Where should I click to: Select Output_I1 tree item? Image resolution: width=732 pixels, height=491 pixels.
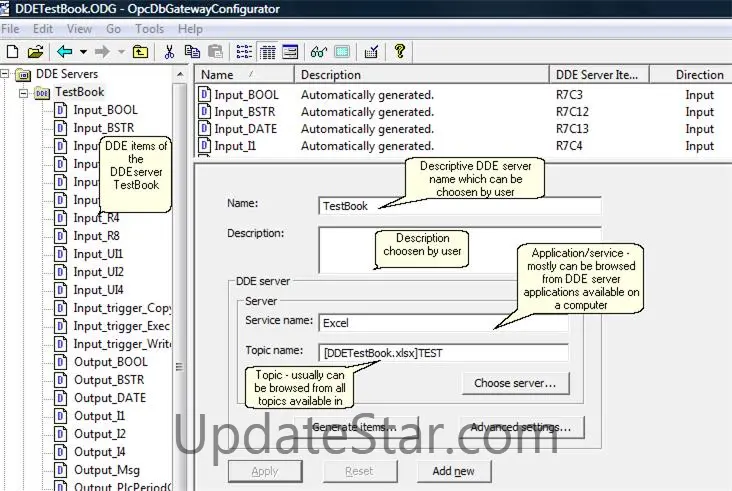99,416
